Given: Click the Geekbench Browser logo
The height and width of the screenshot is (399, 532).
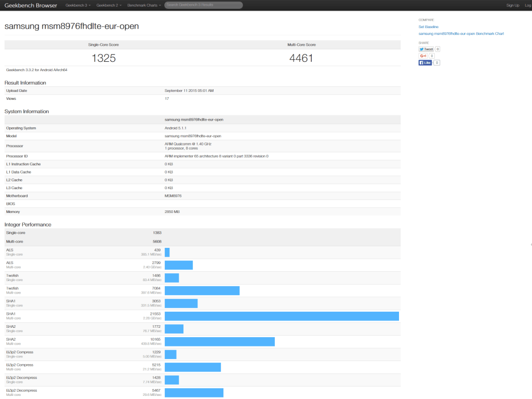Looking at the screenshot, I should [x=31, y=5].
